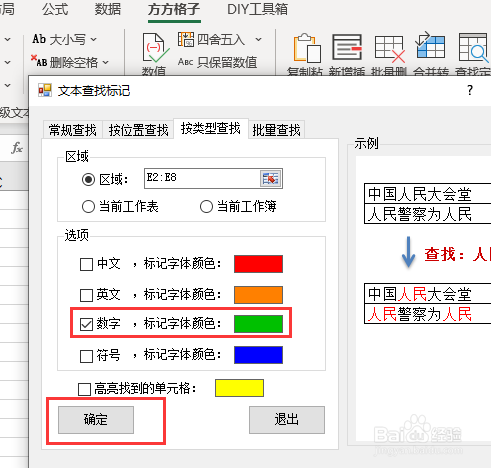Viewport: 491px width, 468px height.
Task: Open the 数据 ribbon tab
Action: coord(108,9)
